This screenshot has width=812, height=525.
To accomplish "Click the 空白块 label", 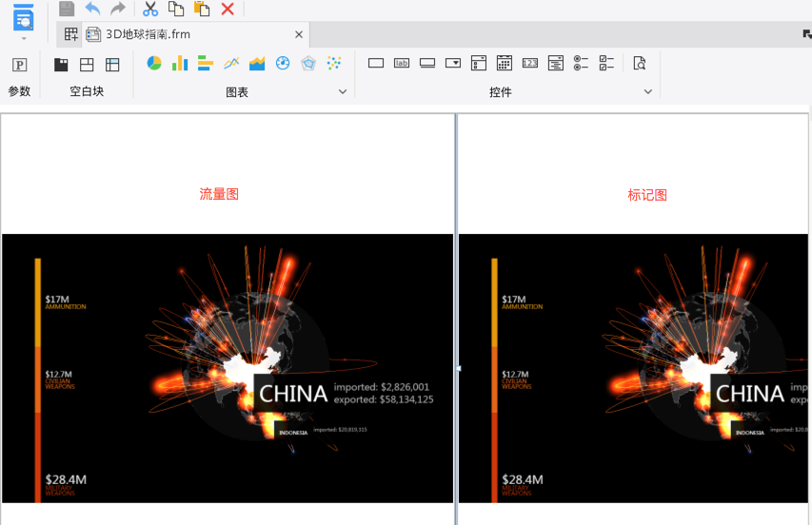I will [x=87, y=91].
